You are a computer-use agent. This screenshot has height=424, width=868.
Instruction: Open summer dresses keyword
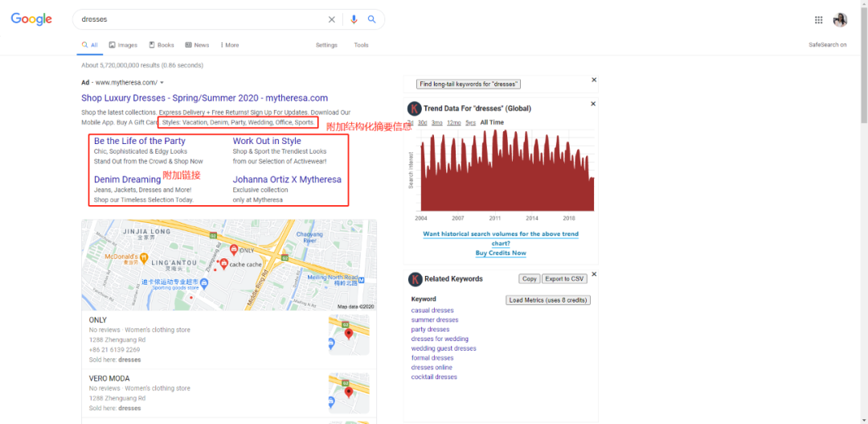point(435,319)
